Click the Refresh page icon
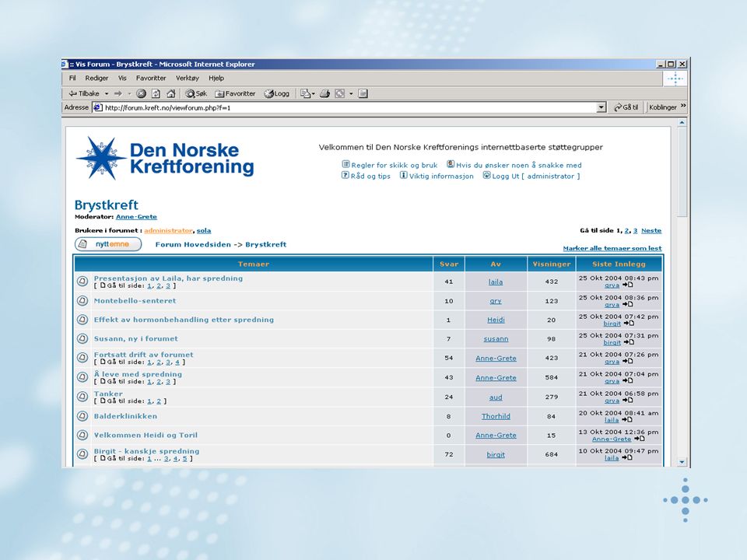 pos(156,94)
